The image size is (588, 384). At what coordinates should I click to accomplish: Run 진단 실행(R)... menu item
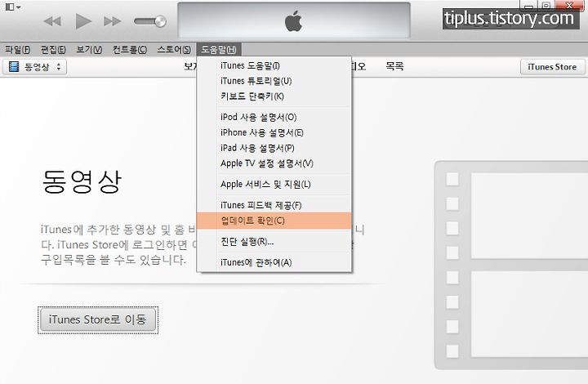pyautogui.click(x=274, y=242)
